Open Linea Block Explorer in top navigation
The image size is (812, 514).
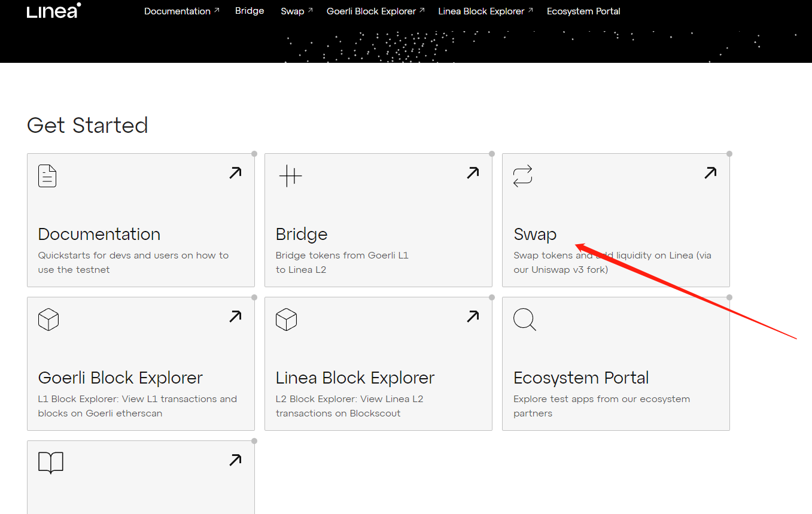pyautogui.click(x=485, y=11)
